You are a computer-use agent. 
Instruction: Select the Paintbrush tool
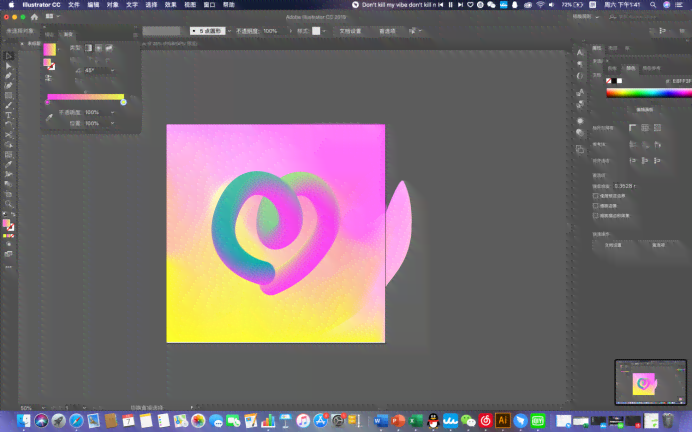coord(8,105)
